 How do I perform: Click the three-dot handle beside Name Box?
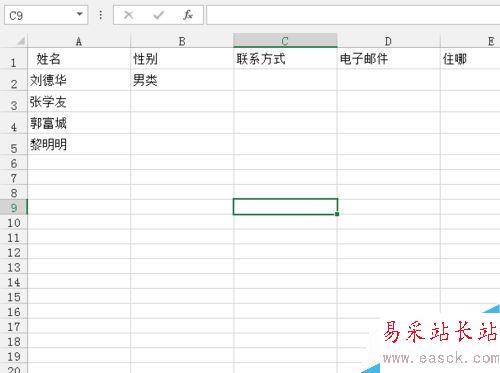tap(101, 15)
